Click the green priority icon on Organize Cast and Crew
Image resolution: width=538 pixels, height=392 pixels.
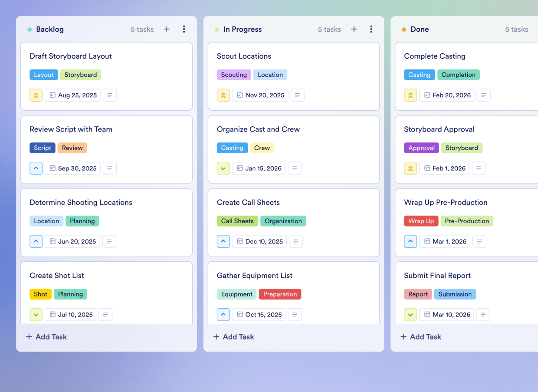[x=223, y=168]
